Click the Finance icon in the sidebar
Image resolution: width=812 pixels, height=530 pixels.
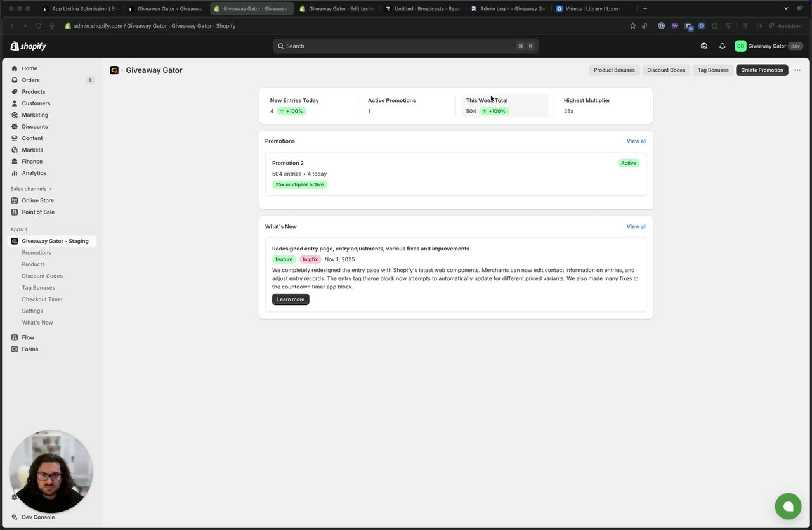tap(15, 162)
